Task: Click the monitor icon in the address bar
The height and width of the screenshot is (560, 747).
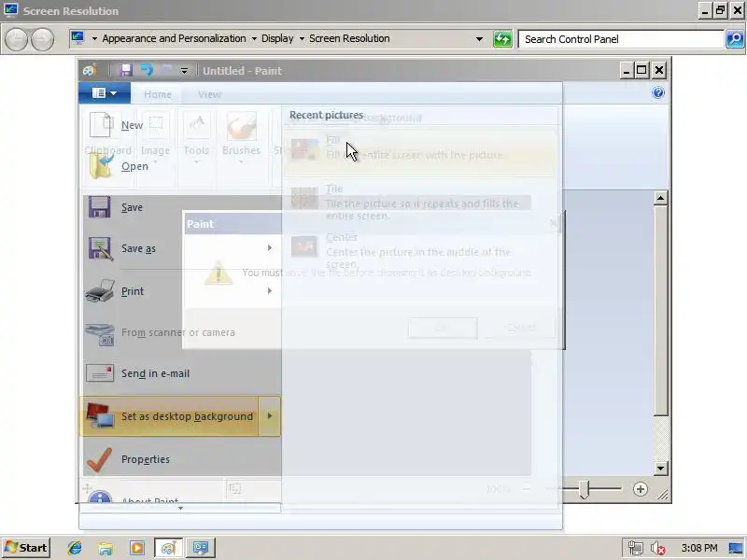Action: pos(78,38)
